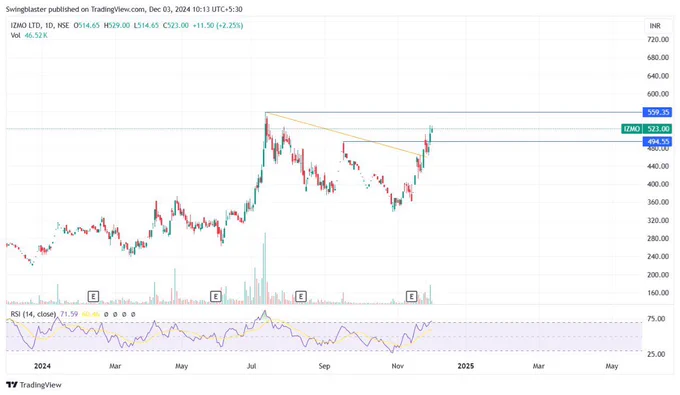The image size is (680, 395).
Task: Click the high value H529.00
Action: point(117,26)
